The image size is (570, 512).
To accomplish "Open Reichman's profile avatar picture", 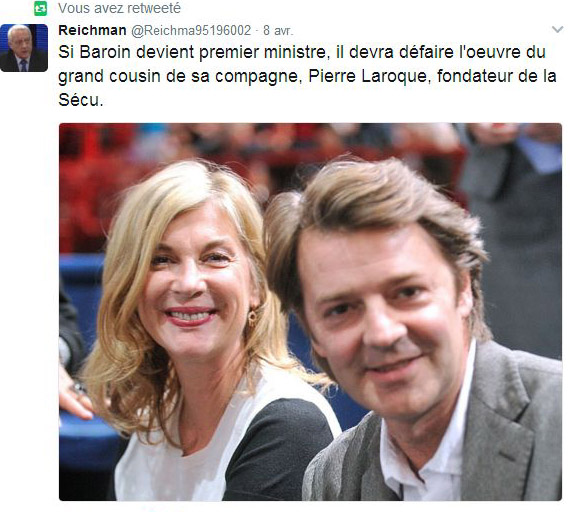I will 24,48.
